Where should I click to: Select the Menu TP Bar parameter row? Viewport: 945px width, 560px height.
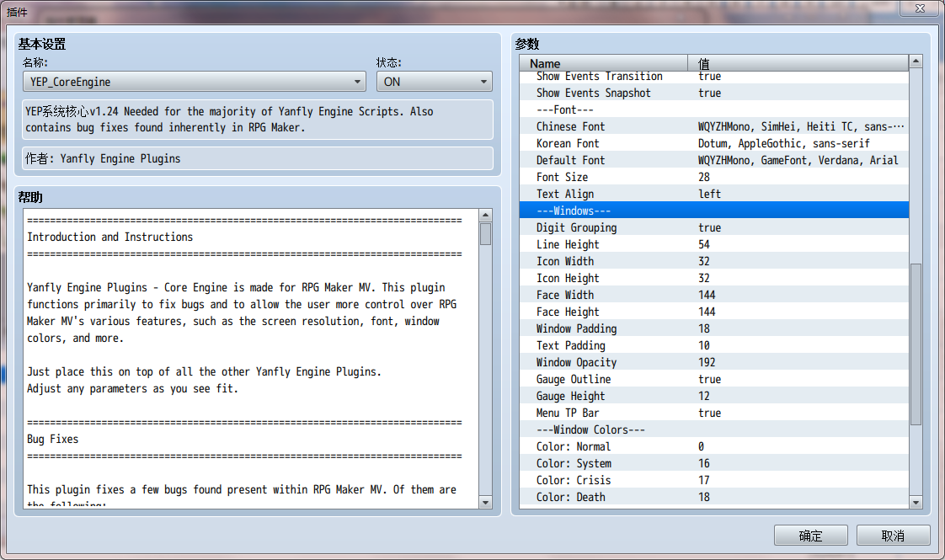click(x=714, y=413)
